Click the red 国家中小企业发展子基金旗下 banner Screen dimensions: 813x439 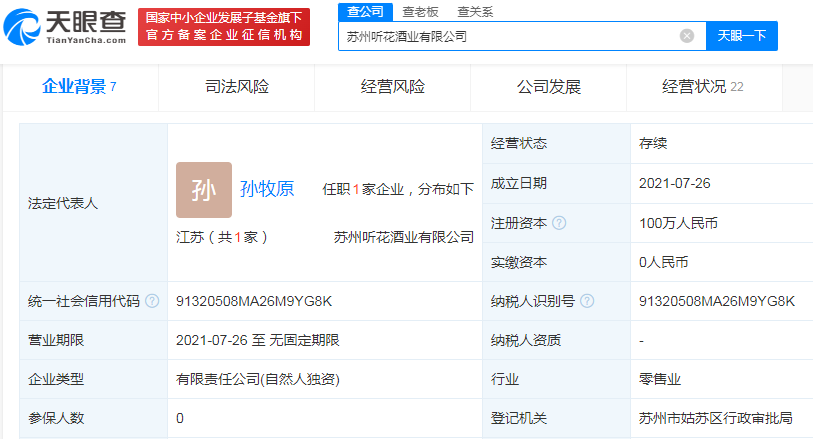[x=224, y=27]
